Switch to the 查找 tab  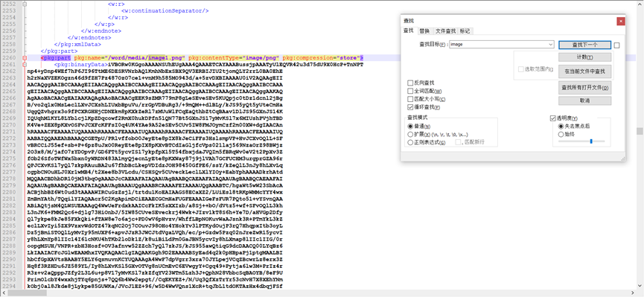409,31
